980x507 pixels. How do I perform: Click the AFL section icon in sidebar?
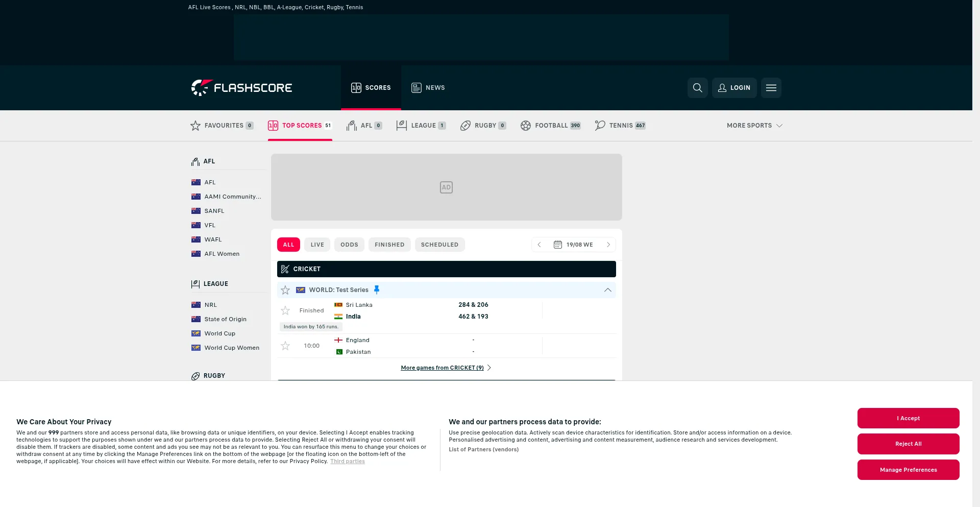(x=195, y=162)
